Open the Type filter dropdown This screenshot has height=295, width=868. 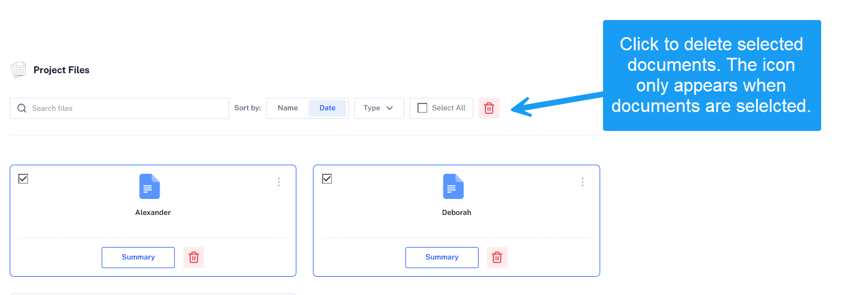point(379,108)
